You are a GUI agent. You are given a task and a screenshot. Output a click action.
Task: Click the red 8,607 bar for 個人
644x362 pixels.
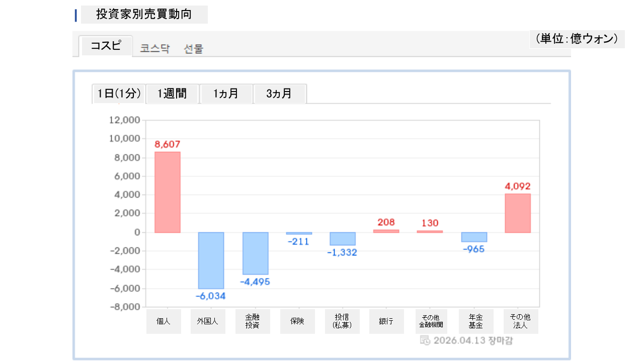[x=167, y=192]
